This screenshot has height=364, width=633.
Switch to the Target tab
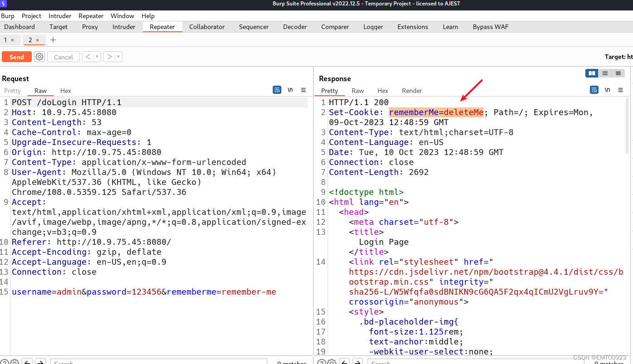pyautogui.click(x=59, y=27)
